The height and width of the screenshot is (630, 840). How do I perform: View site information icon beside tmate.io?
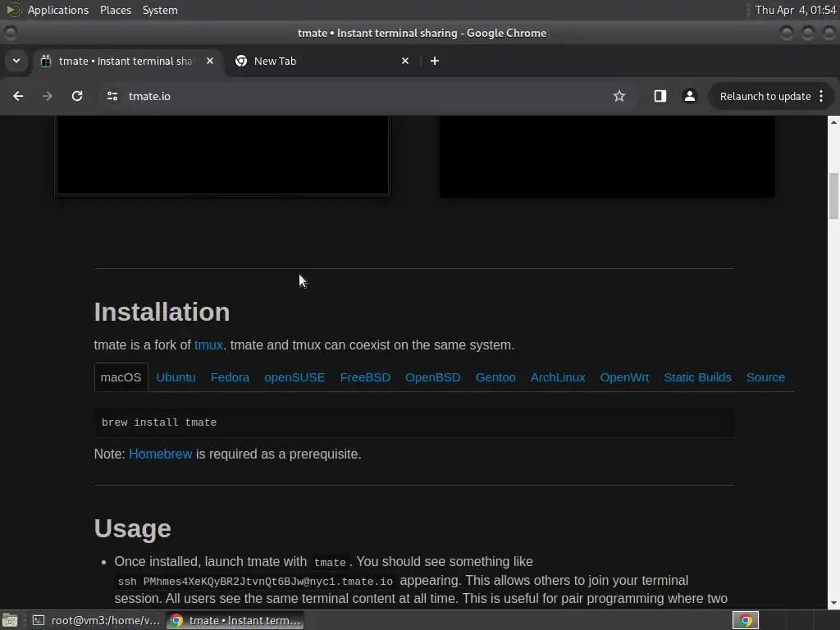pos(112,96)
